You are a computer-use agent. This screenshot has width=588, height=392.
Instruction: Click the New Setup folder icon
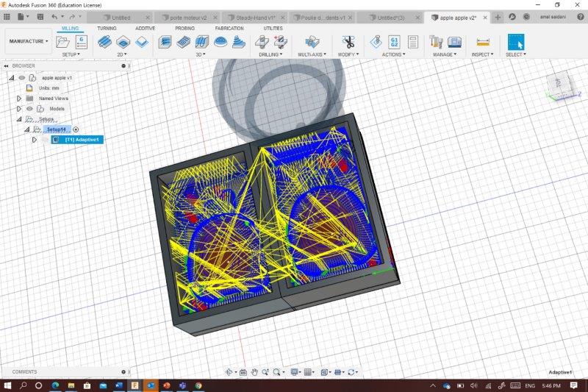point(62,42)
